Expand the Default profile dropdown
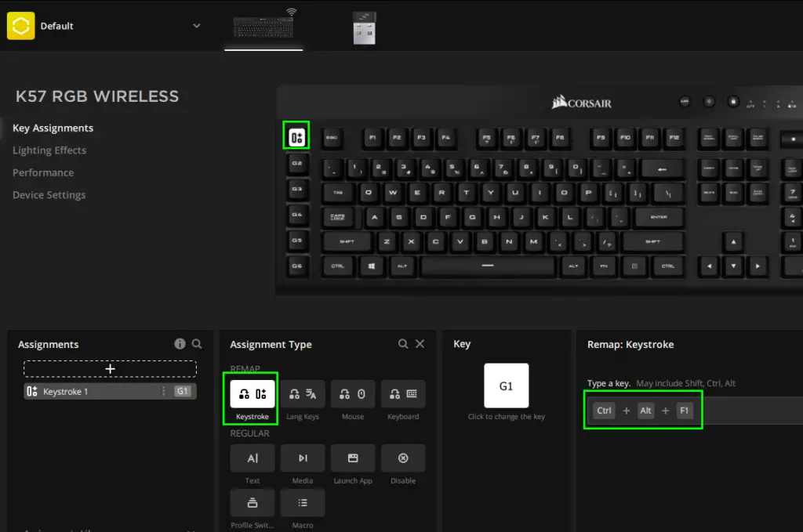 [x=197, y=26]
